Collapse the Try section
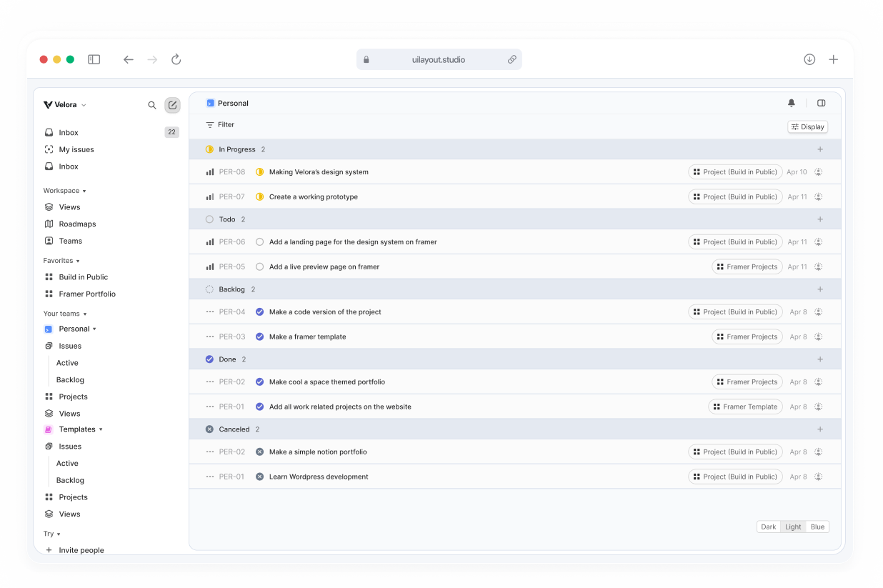The image size is (883, 588). coord(52,534)
